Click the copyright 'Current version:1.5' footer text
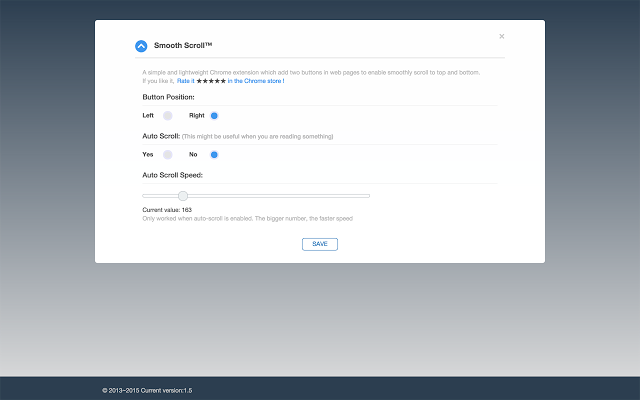The height and width of the screenshot is (400, 640). tap(147, 391)
